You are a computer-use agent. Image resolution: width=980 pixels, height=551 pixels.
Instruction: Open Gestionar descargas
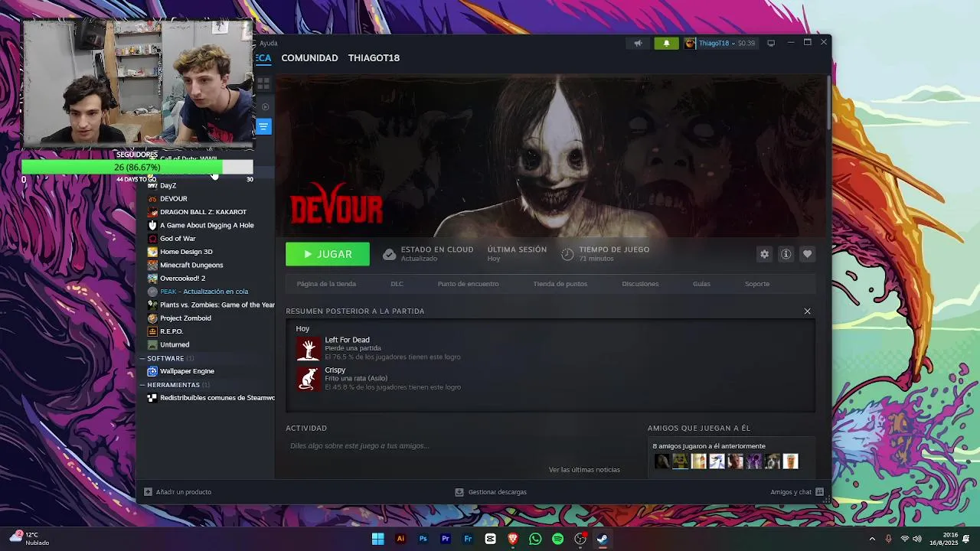(x=491, y=492)
